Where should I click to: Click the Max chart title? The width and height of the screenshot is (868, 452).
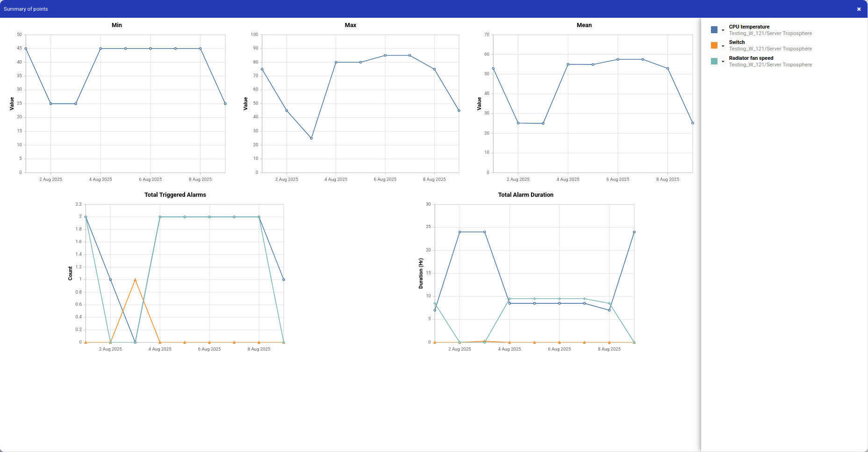click(x=351, y=25)
